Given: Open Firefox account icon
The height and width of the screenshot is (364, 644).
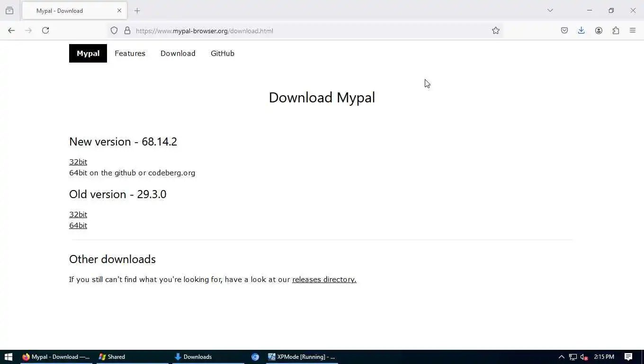Looking at the screenshot, I should coord(599,31).
